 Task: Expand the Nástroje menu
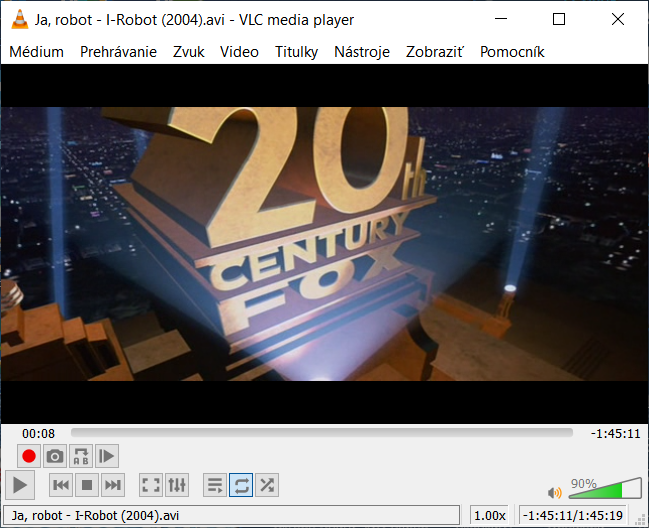pyautogui.click(x=362, y=52)
